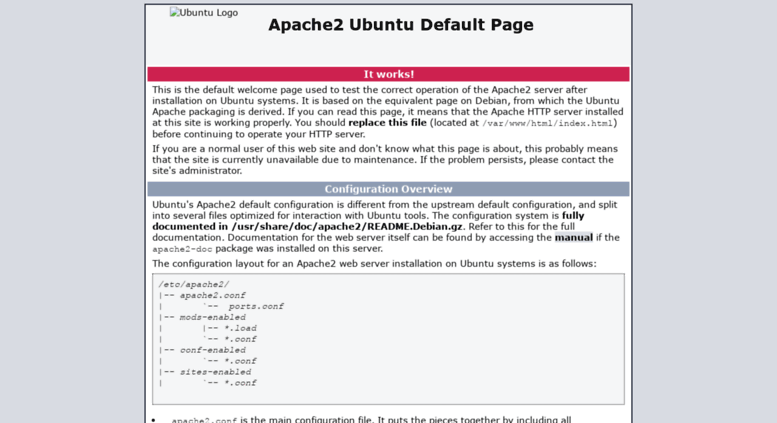Click conf-enabled in the config tree

point(212,350)
